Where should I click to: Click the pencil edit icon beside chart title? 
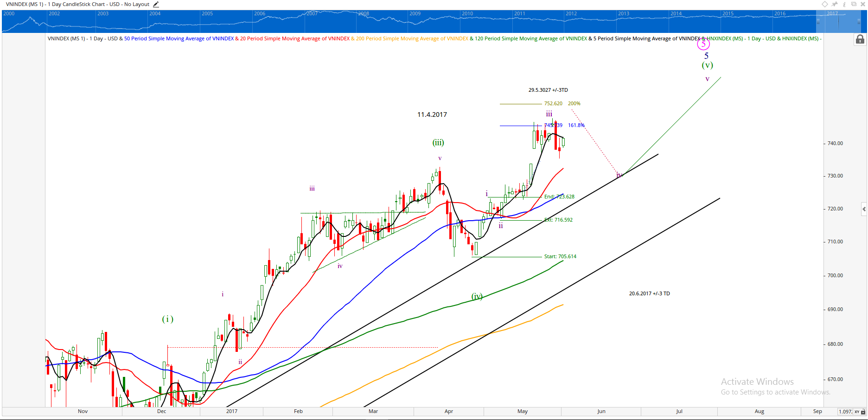[x=156, y=4]
